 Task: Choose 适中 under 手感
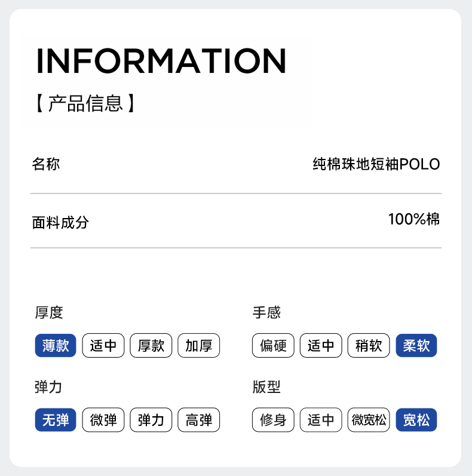321,346
